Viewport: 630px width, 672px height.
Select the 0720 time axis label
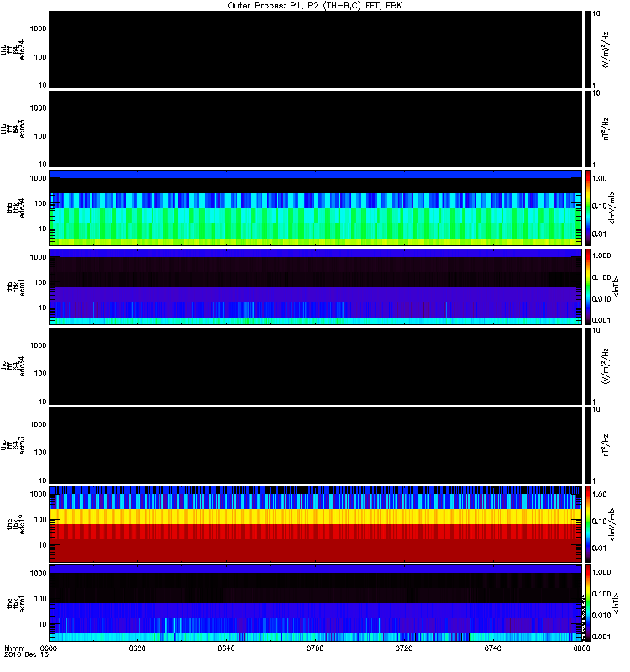[404, 648]
